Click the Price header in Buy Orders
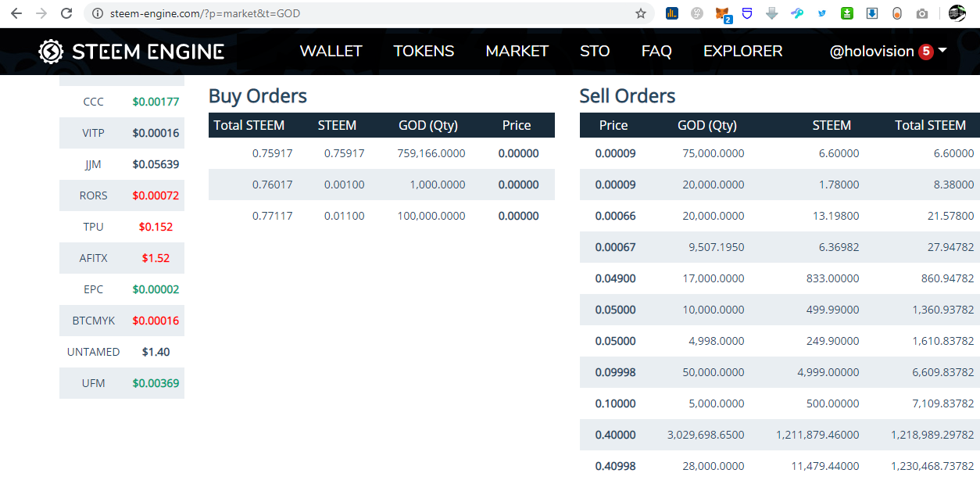 [517, 125]
